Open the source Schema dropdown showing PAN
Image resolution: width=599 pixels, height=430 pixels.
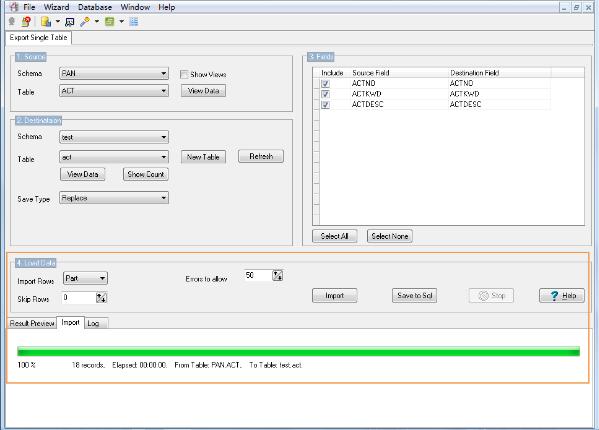pos(114,73)
